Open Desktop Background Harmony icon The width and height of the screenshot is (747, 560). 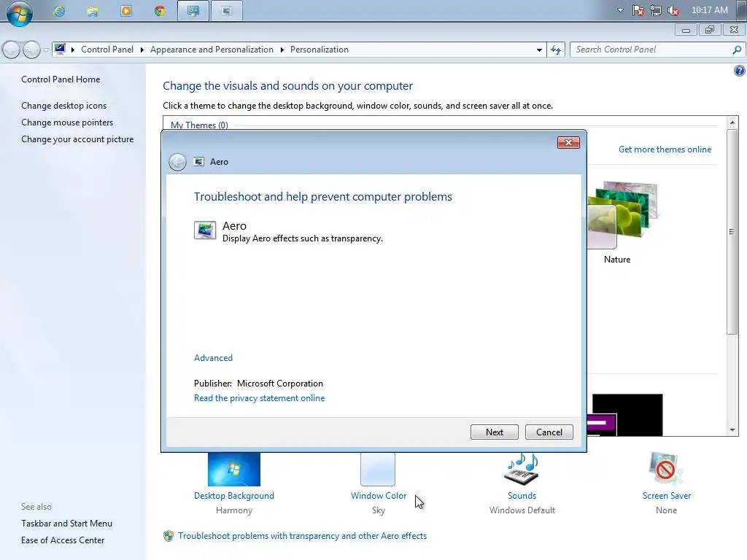tap(234, 470)
